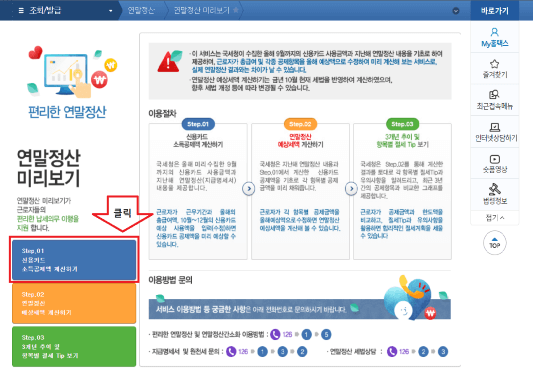
Task: Expand the round chevron in the header bar
Action: (456, 11)
